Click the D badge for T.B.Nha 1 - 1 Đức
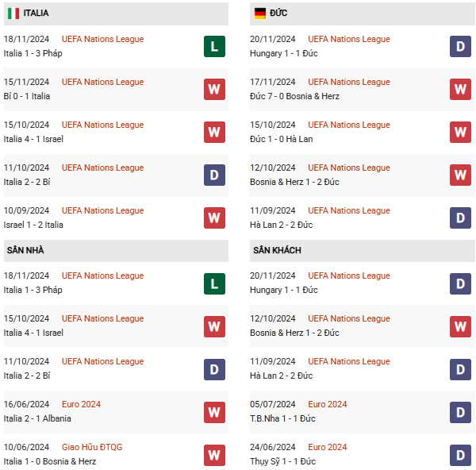Viewport: 476px width, 470px height. click(x=460, y=412)
